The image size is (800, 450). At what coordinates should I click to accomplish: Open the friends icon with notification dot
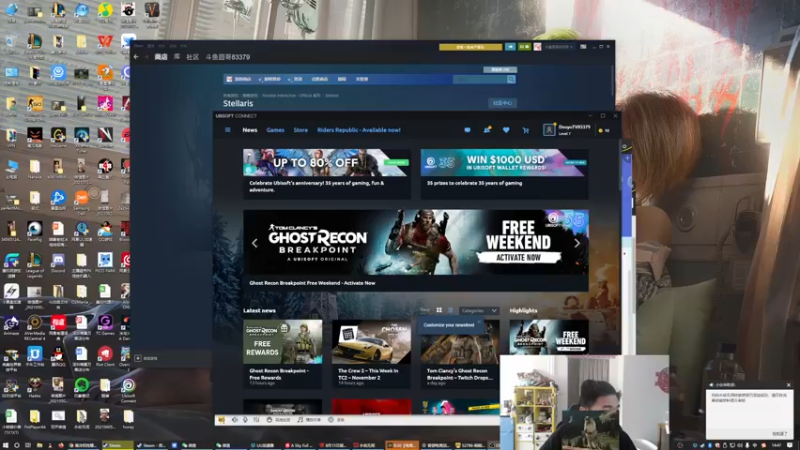pos(487,130)
